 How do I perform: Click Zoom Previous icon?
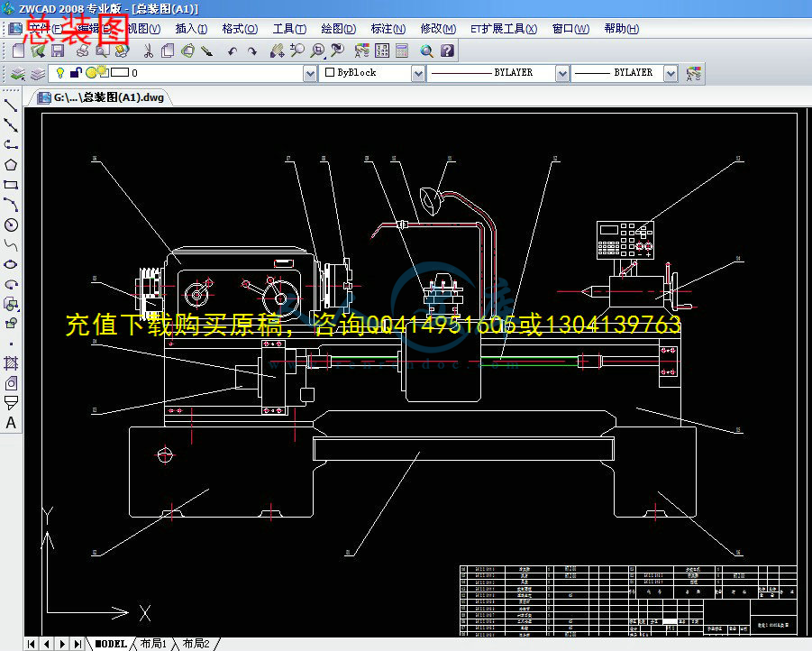pos(337,50)
